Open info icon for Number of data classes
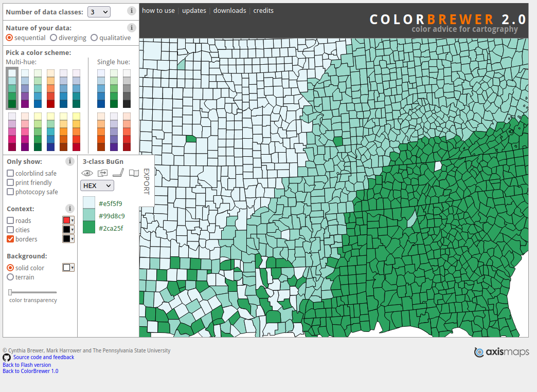 pos(132,11)
